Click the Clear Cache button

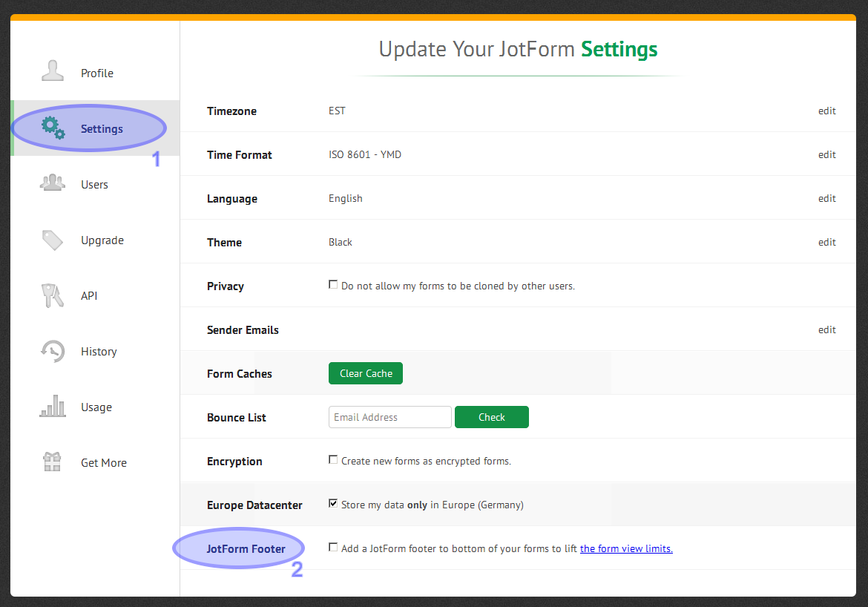click(x=365, y=373)
